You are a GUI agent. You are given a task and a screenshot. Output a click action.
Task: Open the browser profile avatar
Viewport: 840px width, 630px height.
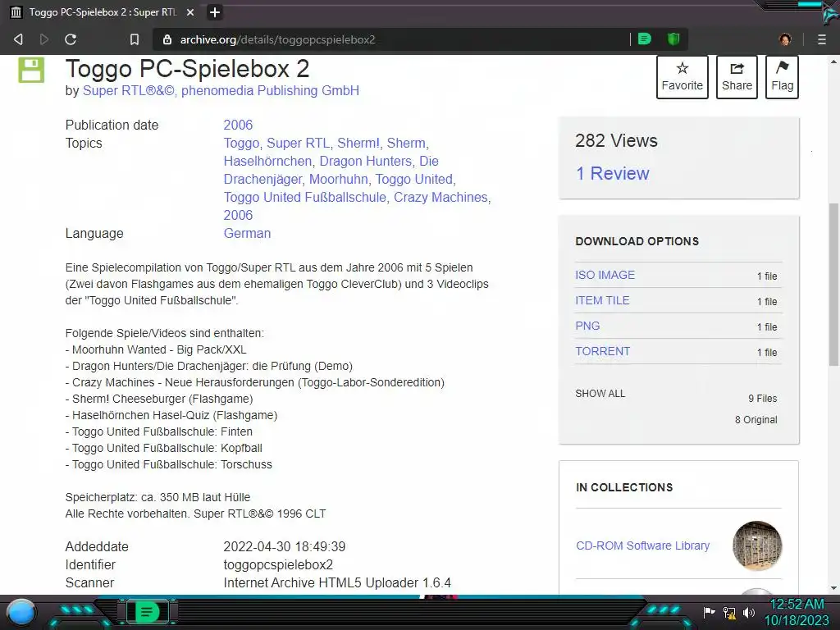point(785,39)
